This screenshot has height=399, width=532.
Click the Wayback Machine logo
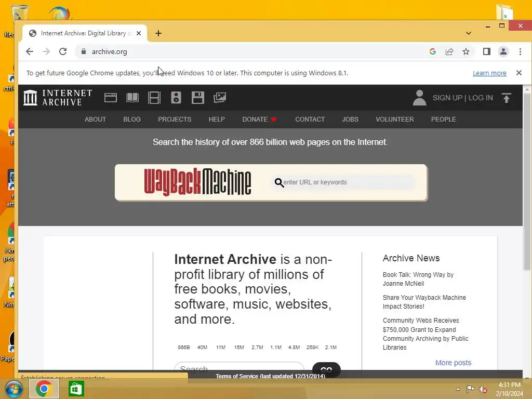click(x=197, y=182)
